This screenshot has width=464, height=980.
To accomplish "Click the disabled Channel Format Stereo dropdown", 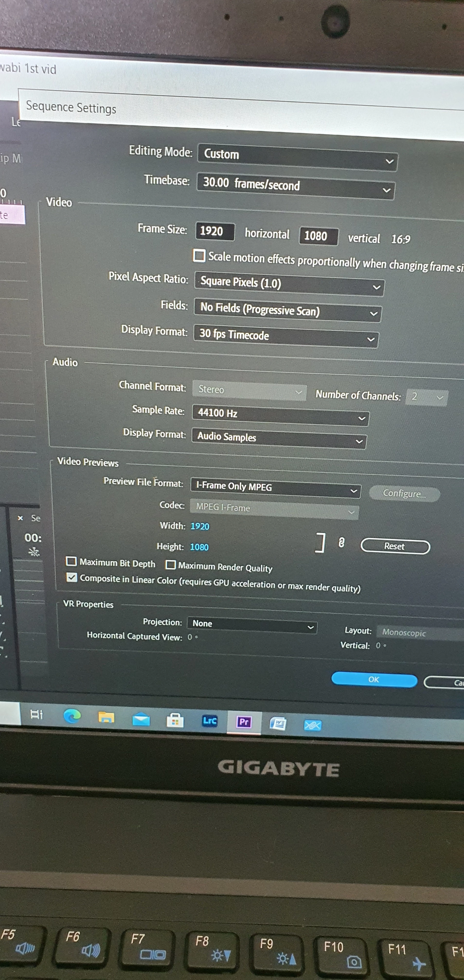I will tap(249, 390).
